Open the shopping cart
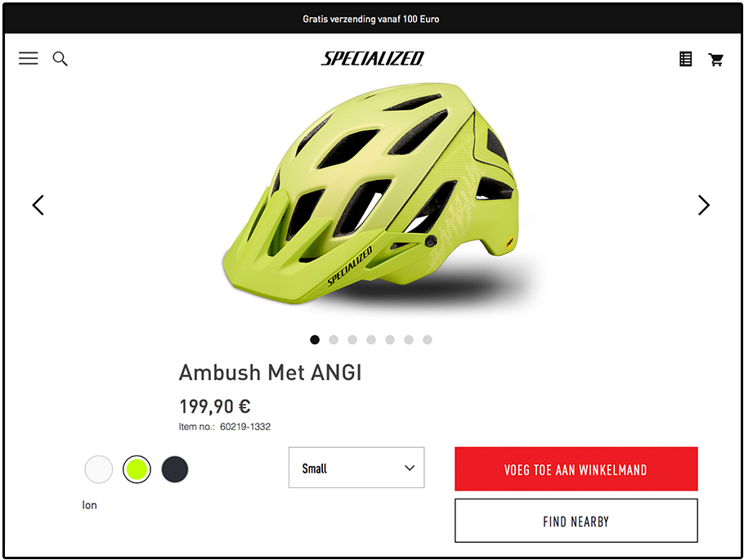Image resolution: width=744 pixels, height=560 pixels. point(716,59)
